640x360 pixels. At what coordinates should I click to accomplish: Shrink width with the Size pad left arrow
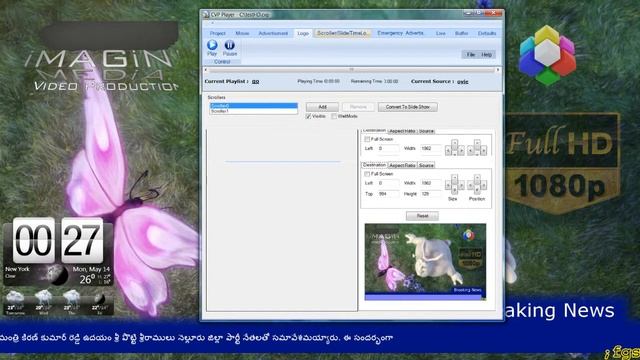448,185
